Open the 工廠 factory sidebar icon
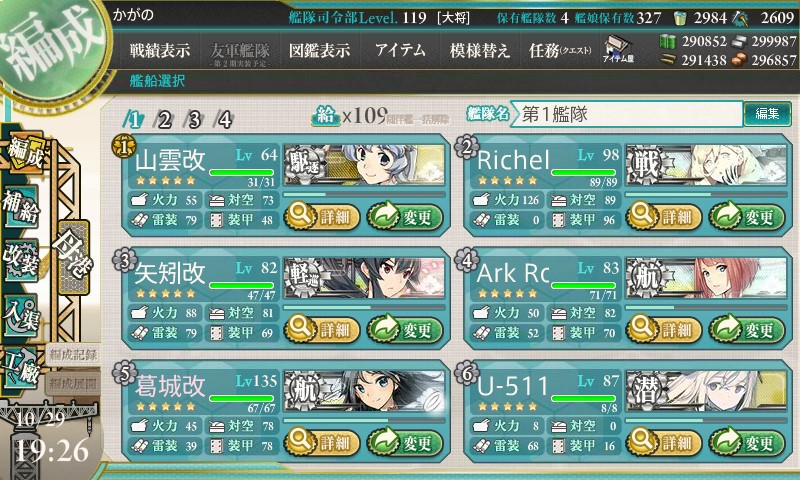800x480 pixels. point(21,369)
